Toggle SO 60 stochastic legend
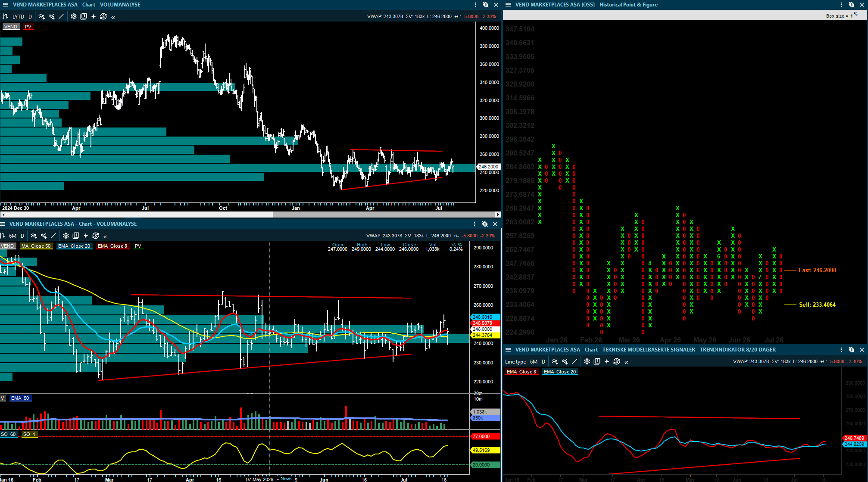 click(x=8, y=434)
